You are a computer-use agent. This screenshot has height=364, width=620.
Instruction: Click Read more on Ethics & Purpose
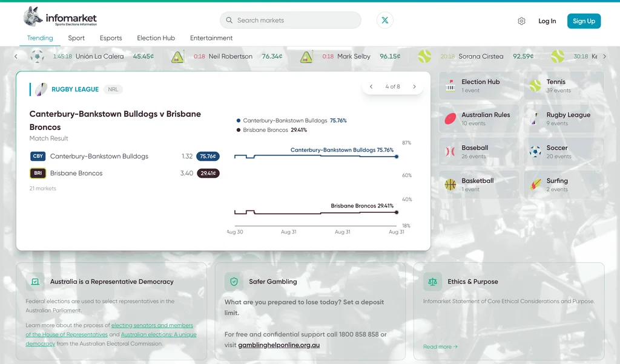click(x=440, y=346)
